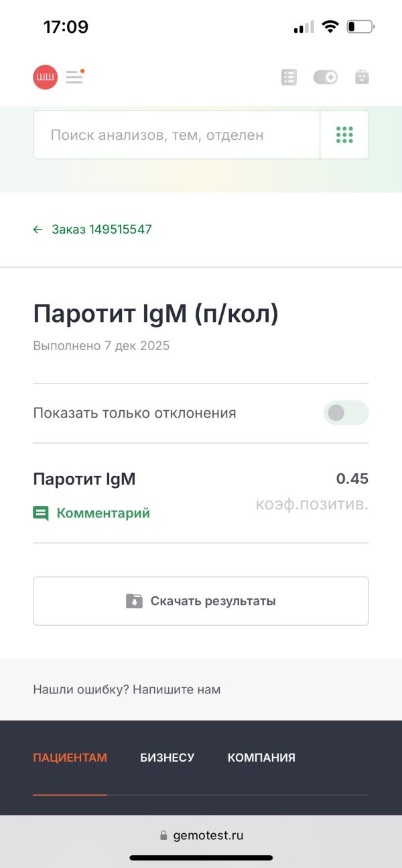Switch to the КОМПАНИЯ tab
Viewport: 402px width, 868px height.
(x=261, y=758)
